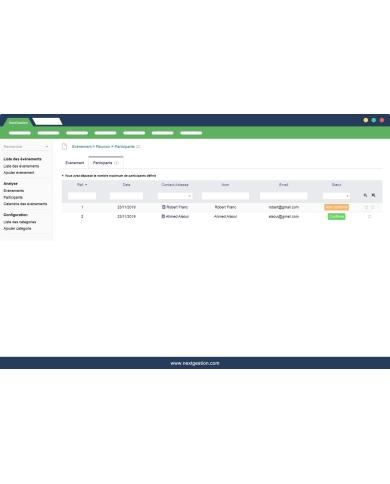Viewport: 390px width, 484px height.
Task: Click the green action icon in Robert Franc row
Action: click(366, 207)
